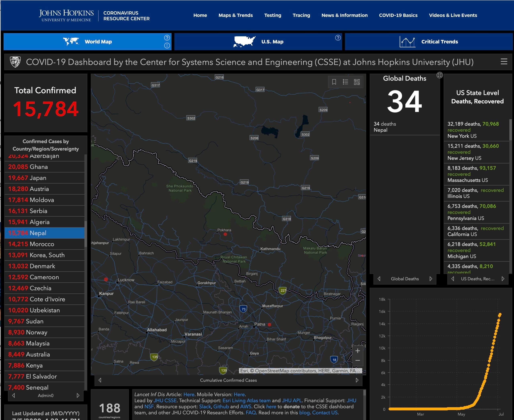Zoom out on the map

[x=358, y=360]
